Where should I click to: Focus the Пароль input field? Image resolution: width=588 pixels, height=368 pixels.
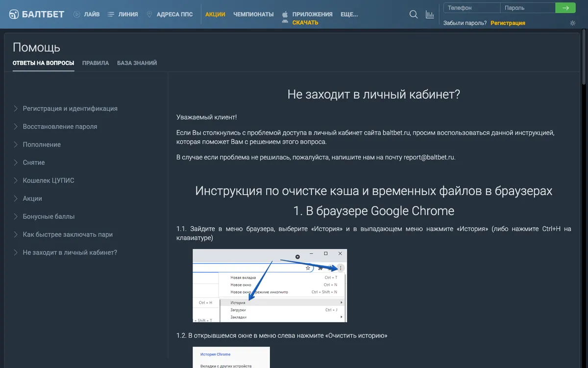point(528,8)
